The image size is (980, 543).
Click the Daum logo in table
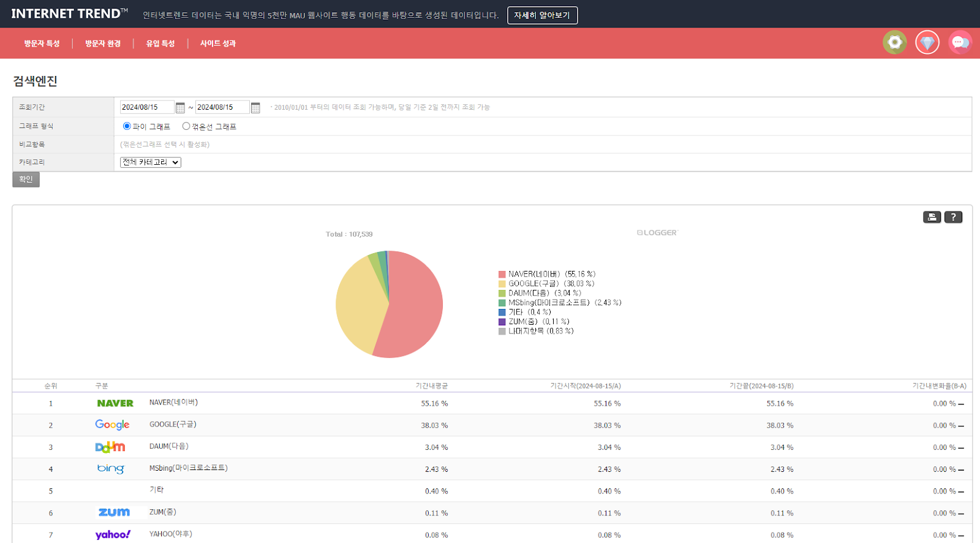[110, 447]
